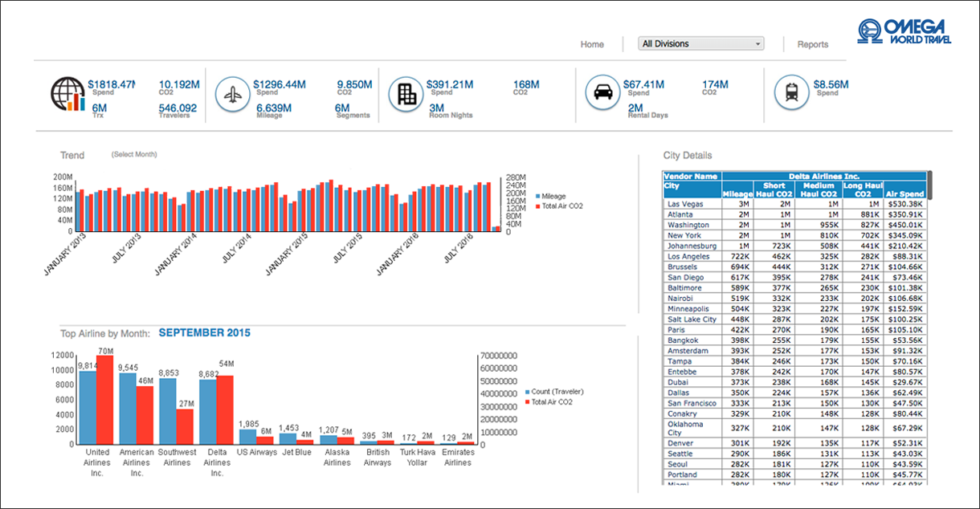The image size is (980, 509).
Task: Select the car rental icon
Action: coord(603,92)
